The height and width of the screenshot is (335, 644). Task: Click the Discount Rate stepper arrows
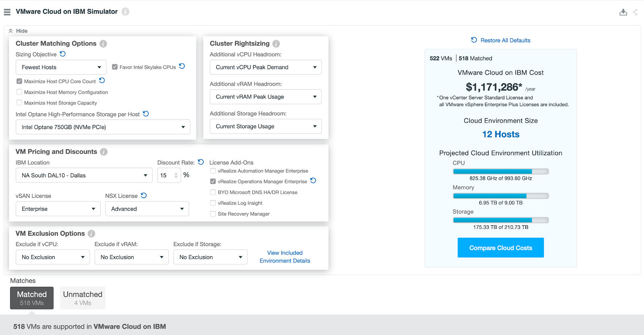click(176, 175)
